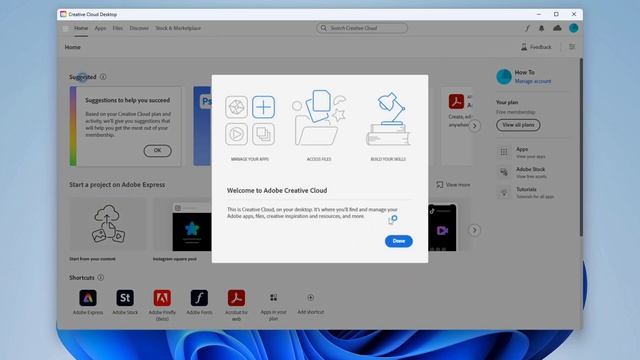Open the Start from your content thumbnail
This screenshot has width=640, height=360.
pyautogui.click(x=108, y=225)
